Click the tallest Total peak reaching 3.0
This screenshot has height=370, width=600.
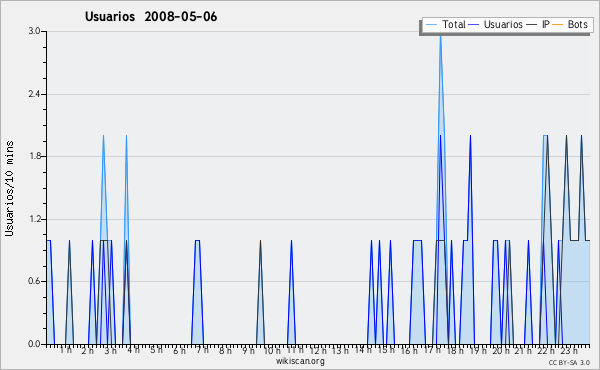tap(440, 36)
